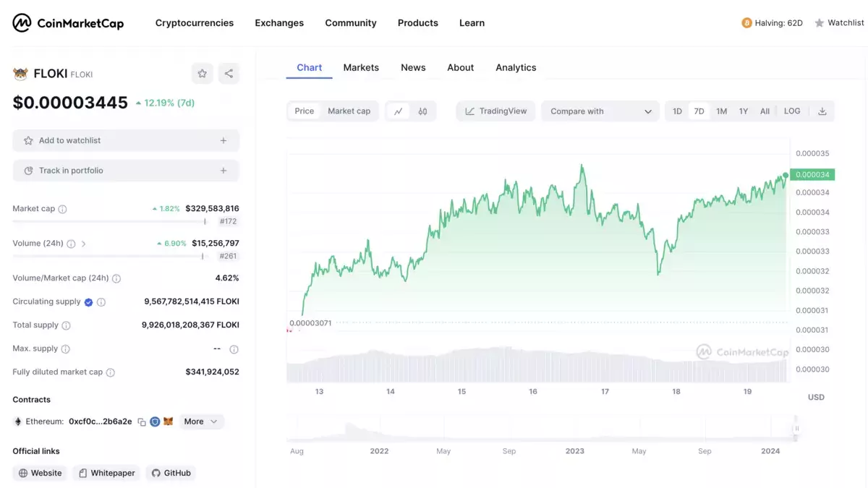Expand the More contracts dropdown

pyautogui.click(x=202, y=421)
